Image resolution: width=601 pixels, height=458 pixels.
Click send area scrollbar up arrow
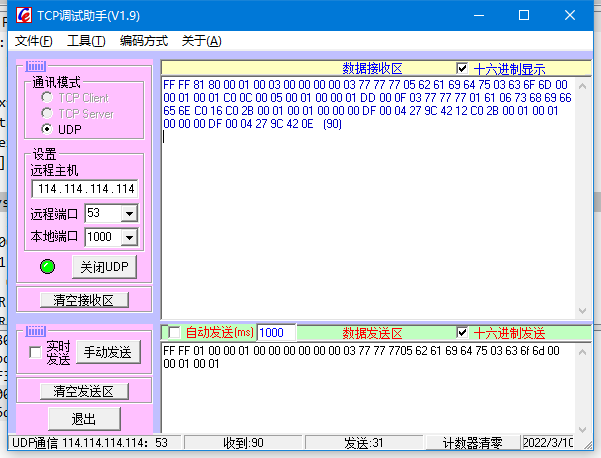pos(582,352)
